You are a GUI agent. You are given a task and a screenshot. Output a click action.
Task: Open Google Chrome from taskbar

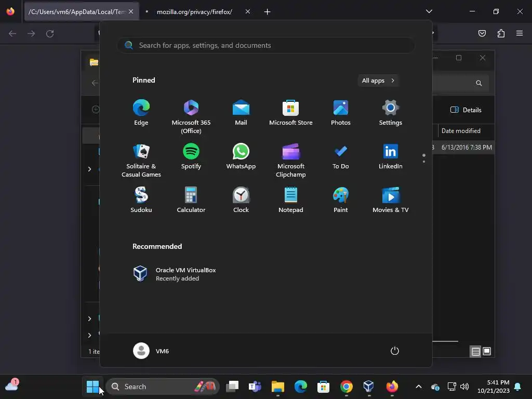tap(347, 387)
